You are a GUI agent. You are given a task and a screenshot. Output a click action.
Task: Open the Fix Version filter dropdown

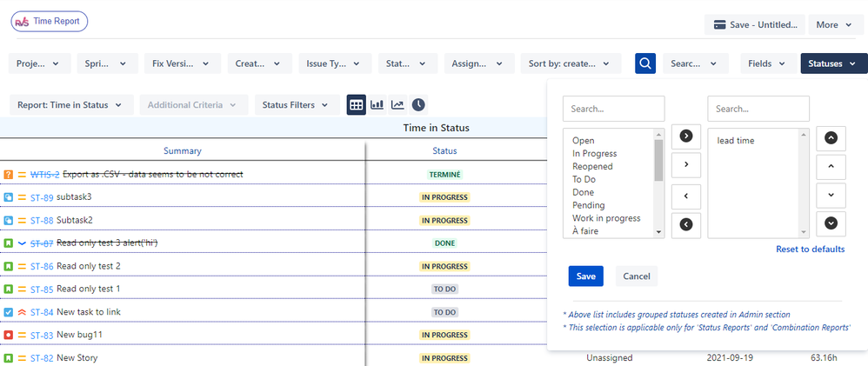point(183,63)
